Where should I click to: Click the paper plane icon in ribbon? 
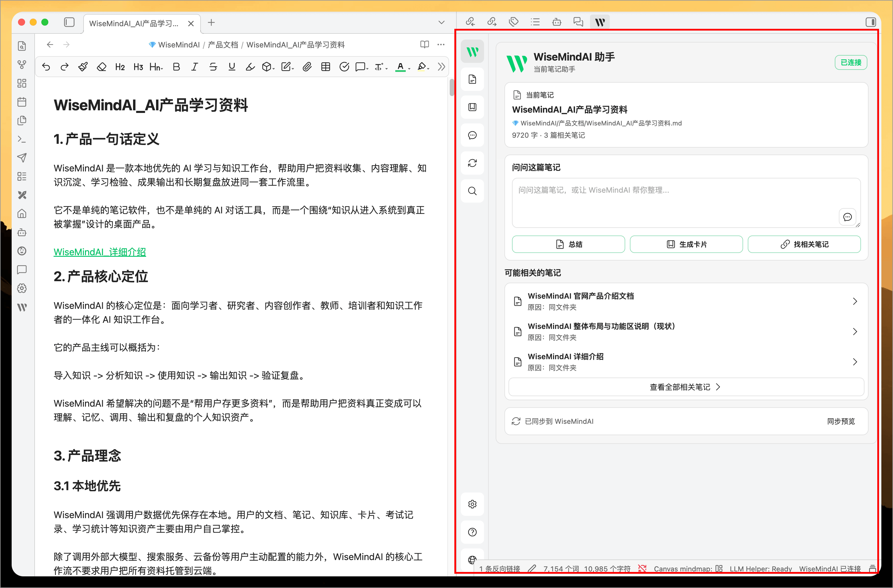point(22,157)
